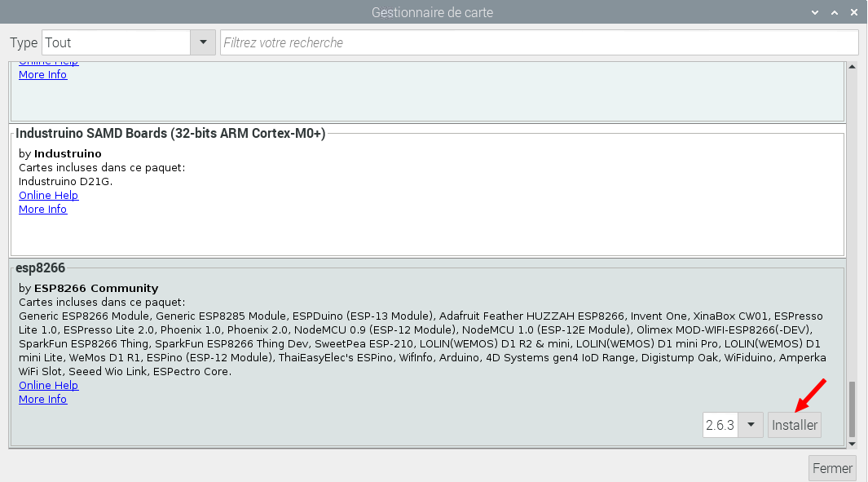Install the esp8266 package
The height and width of the screenshot is (482, 868).
[795, 425]
